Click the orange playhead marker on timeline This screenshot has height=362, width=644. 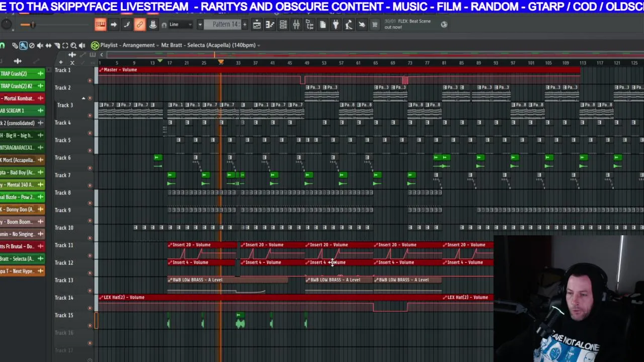point(220,62)
